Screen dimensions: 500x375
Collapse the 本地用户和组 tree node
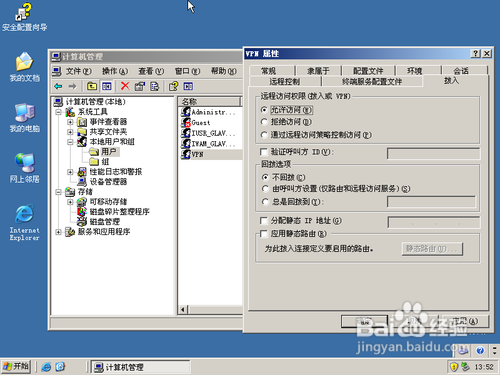click(x=70, y=142)
